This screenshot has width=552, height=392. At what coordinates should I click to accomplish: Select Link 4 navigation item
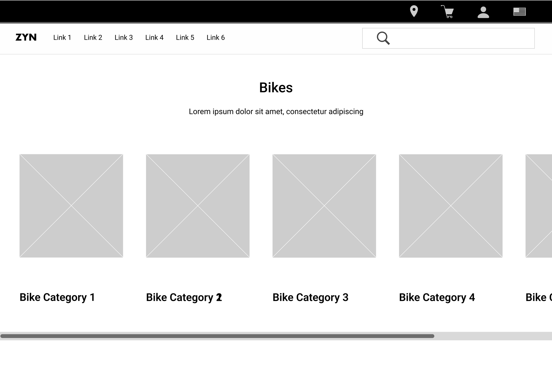pos(154,37)
